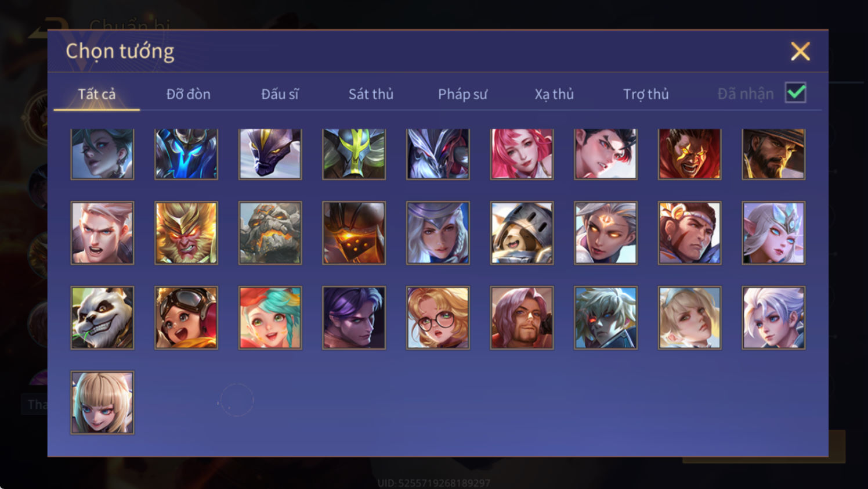Select the bear in knight helmet hero

click(522, 233)
